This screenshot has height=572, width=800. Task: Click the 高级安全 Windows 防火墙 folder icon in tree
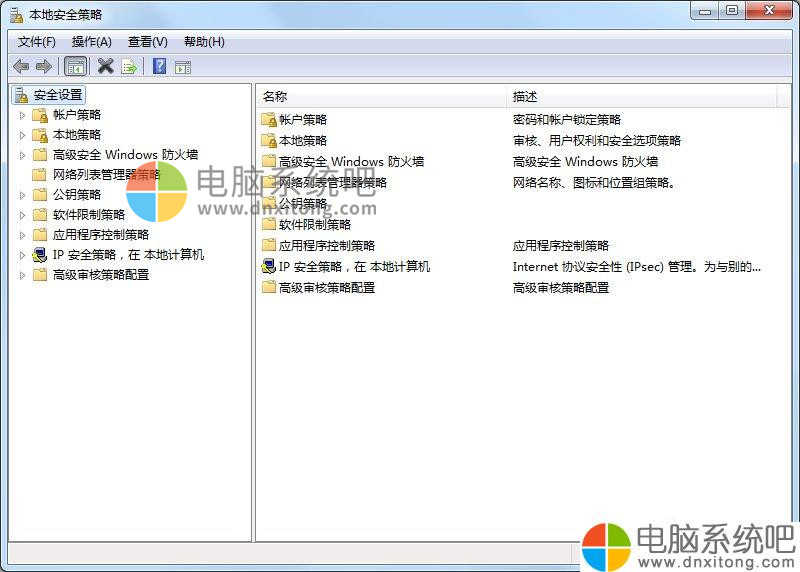point(40,155)
